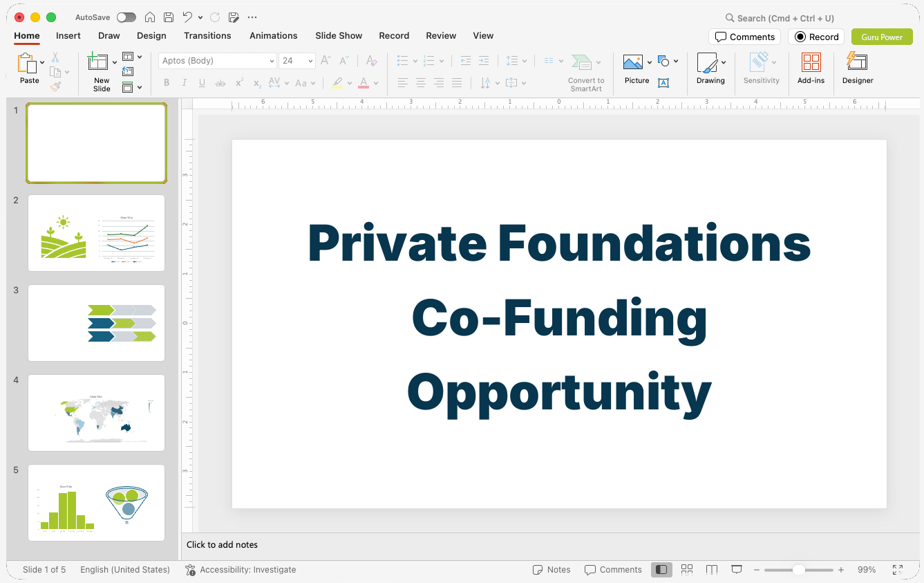Screen dimensions: 924x583
Task: Open the Change Case Aa dropdown
Action: coord(305,83)
